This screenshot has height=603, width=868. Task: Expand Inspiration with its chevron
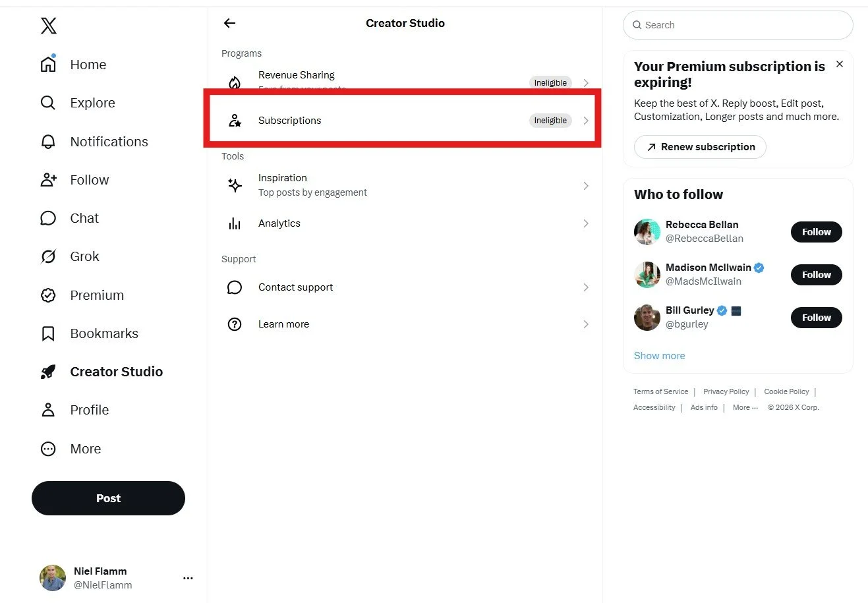[585, 186]
